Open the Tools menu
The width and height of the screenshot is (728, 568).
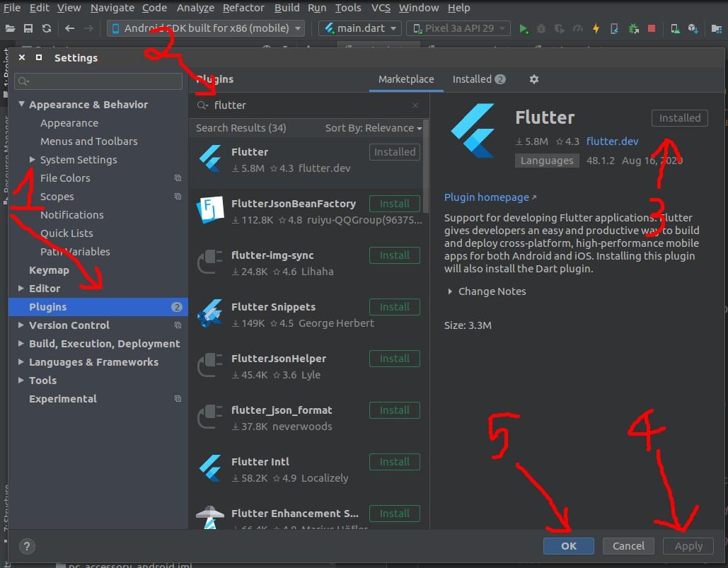coord(348,8)
